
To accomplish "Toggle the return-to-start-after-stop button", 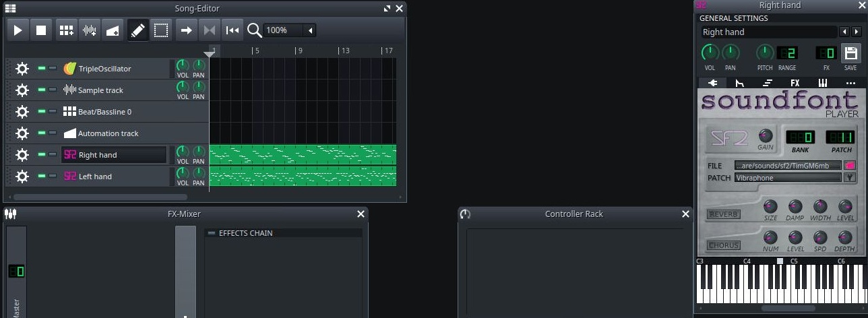I will coord(232,30).
